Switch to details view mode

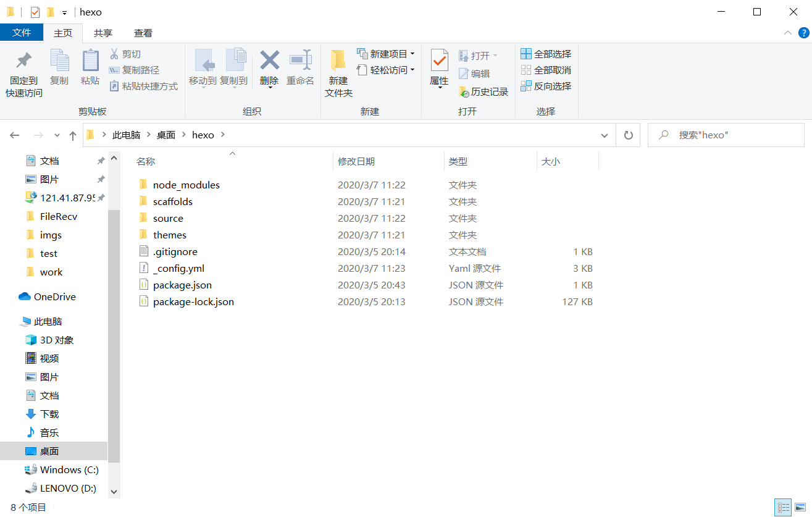pyautogui.click(x=784, y=507)
